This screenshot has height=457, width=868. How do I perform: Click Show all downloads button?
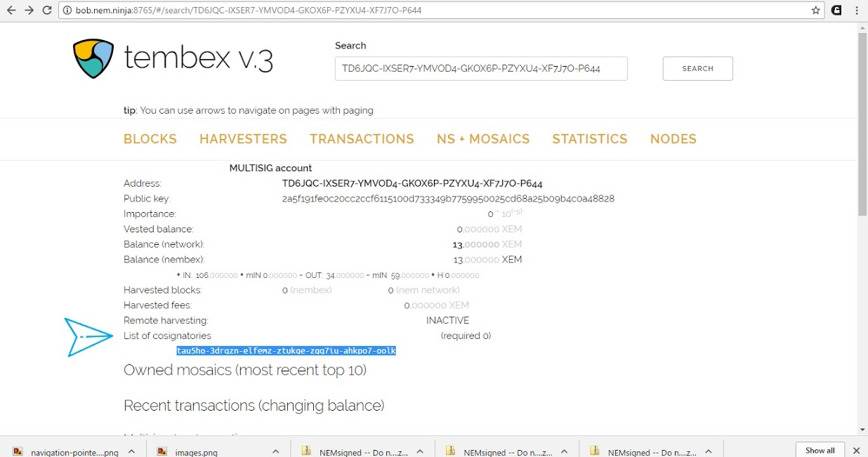(x=820, y=450)
